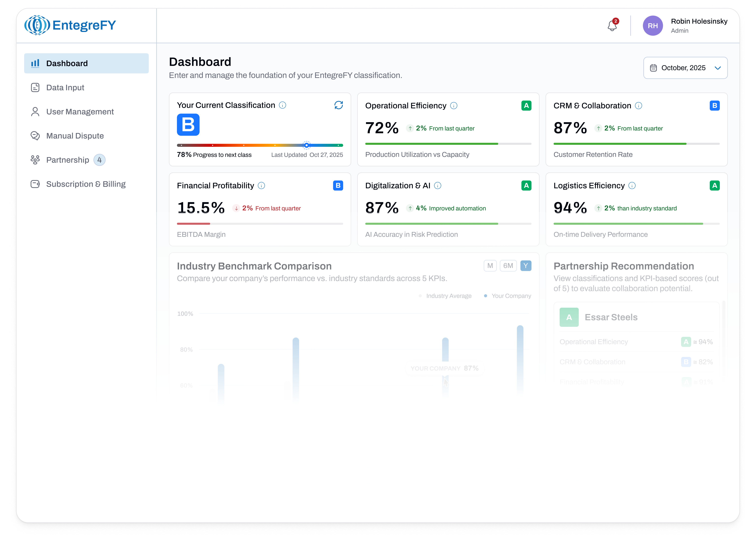Click the Customer Retention Rate label

[593, 155]
